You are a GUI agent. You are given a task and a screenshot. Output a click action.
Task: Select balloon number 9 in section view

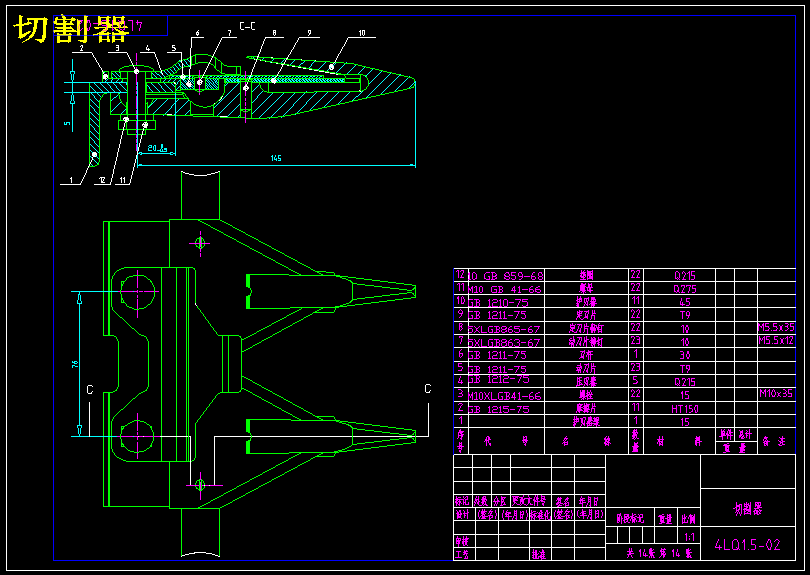click(309, 33)
